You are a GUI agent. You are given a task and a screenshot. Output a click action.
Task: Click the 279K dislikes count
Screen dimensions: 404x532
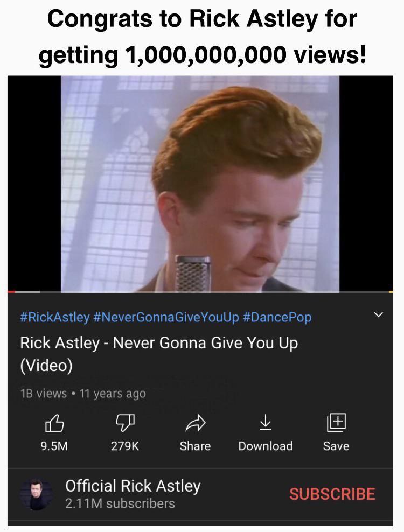coord(125,446)
